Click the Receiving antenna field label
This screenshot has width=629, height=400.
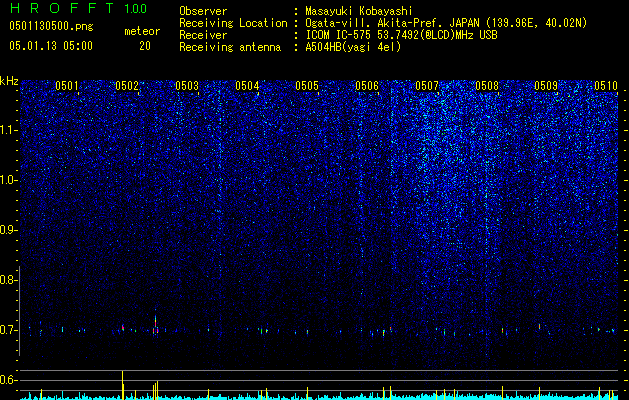point(230,47)
